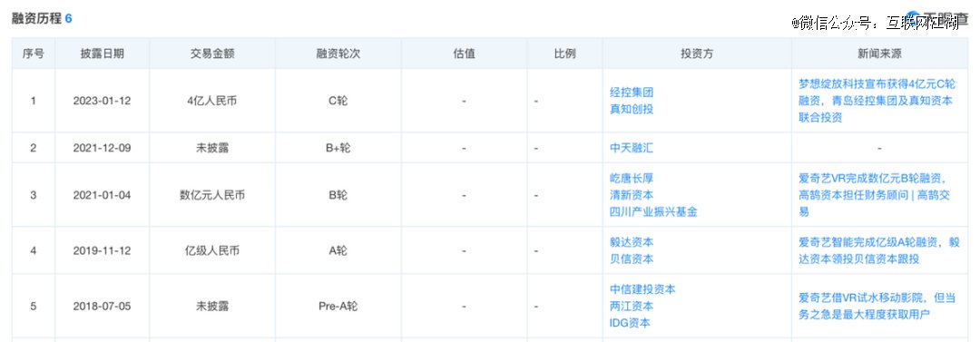The height and width of the screenshot is (342, 980).
Task: Click the 披露日期 column header
Action: 102,54
